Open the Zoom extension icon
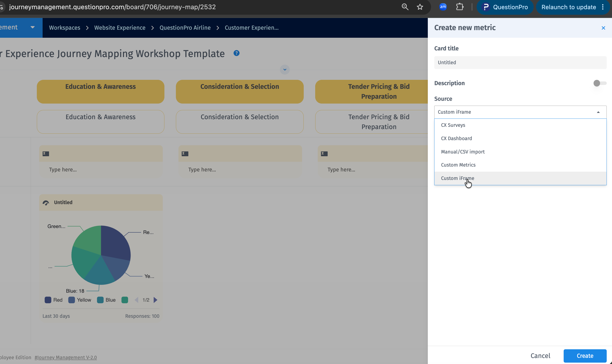 (x=443, y=7)
